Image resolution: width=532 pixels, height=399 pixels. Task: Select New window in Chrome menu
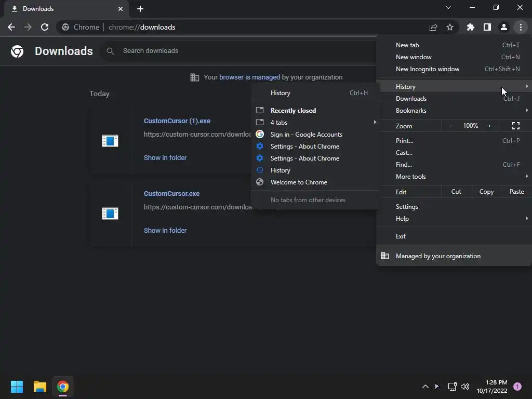point(454,57)
